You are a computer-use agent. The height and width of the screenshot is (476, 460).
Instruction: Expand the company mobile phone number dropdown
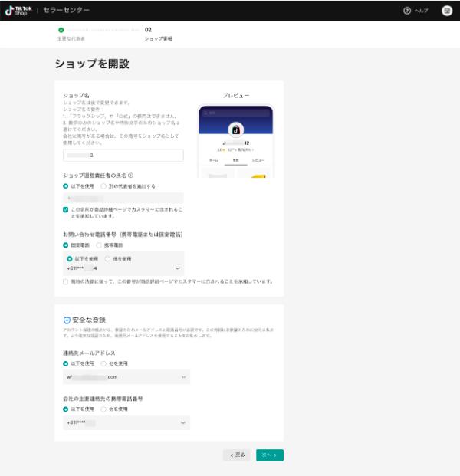click(x=183, y=422)
